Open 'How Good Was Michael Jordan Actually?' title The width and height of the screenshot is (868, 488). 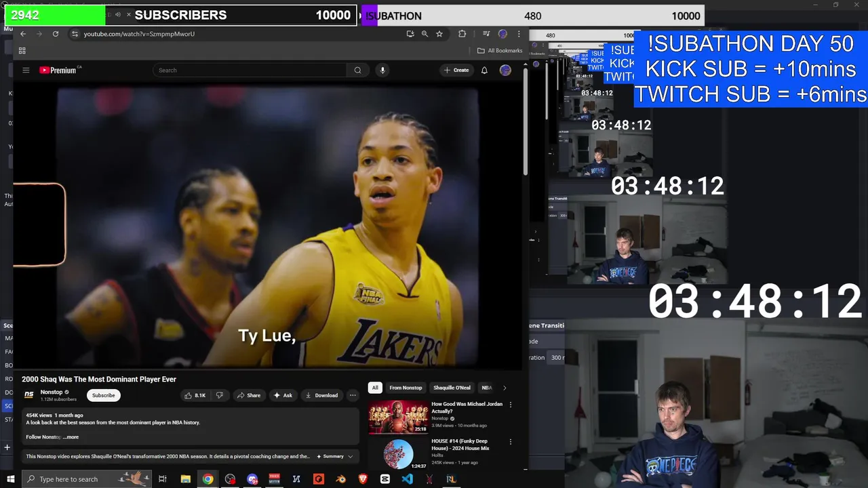(467, 407)
